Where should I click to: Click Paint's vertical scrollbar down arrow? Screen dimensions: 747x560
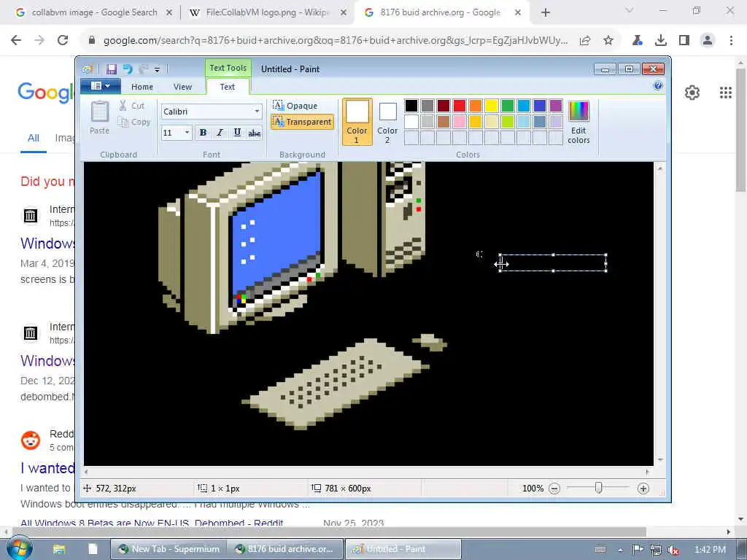[659, 460]
